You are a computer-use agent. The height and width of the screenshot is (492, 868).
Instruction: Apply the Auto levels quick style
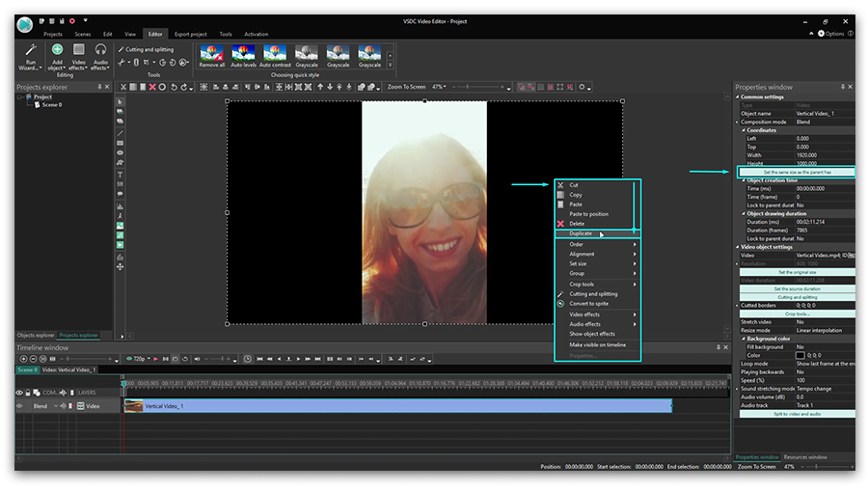(x=243, y=57)
